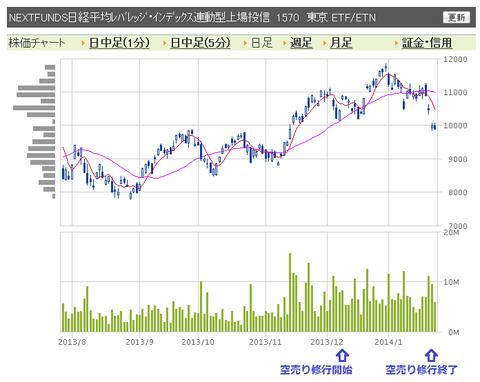Click the 2013/9 date axis label
Viewport: 480px width, 382px height.
coord(139,342)
